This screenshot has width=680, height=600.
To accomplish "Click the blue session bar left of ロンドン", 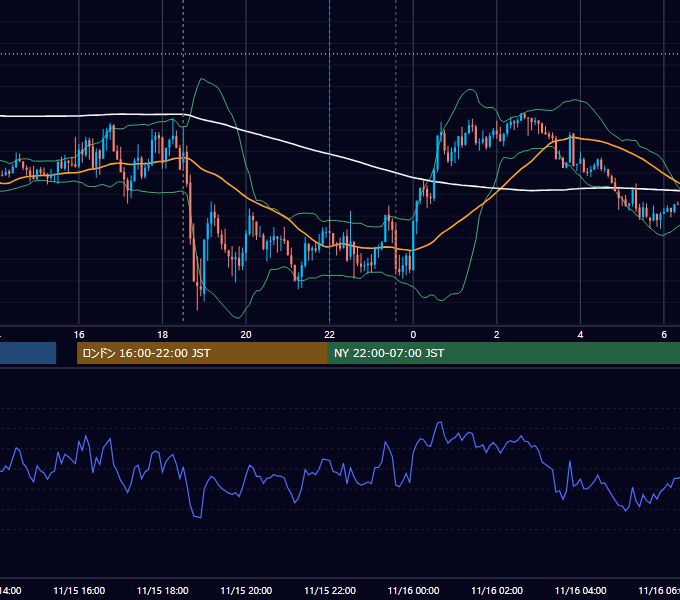I will pos(28,353).
